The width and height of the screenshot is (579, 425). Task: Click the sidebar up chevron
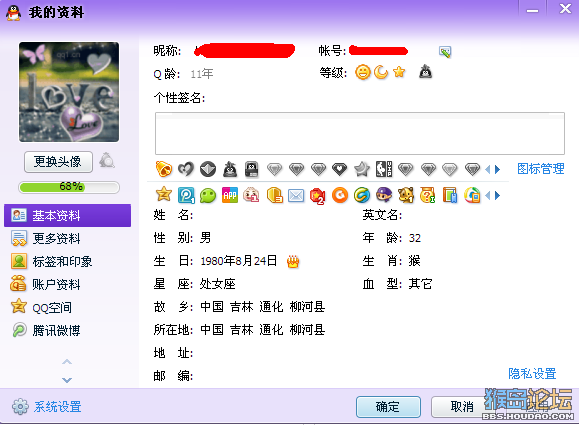click(x=67, y=362)
